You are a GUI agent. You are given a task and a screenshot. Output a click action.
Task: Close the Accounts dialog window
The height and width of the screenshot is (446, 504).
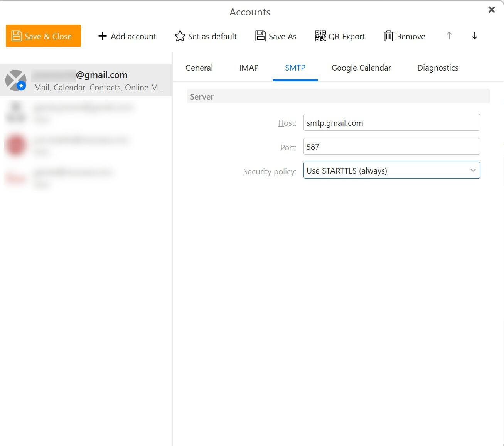click(x=491, y=10)
